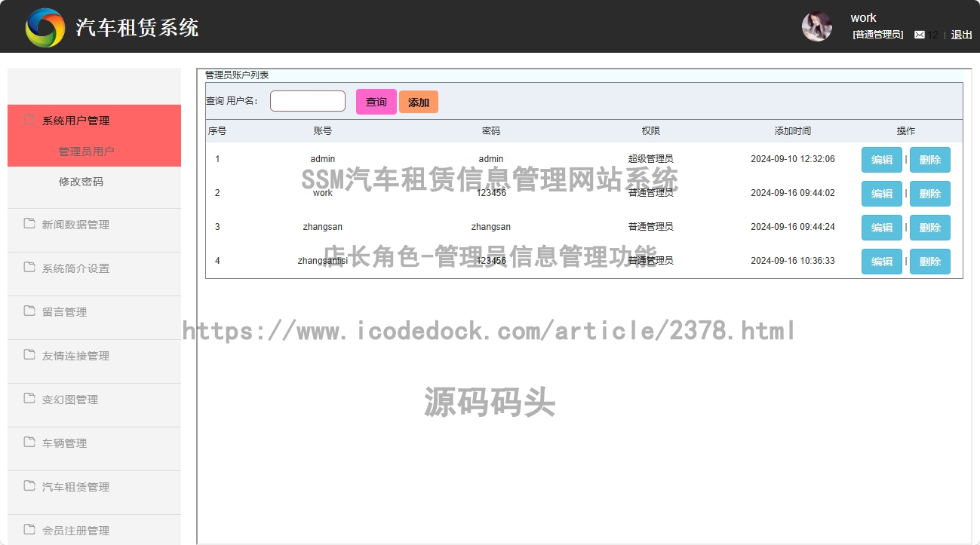980x545 pixels.
Task: Select the 超级管理员 permission cell
Action: pyautogui.click(x=651, y=159)
